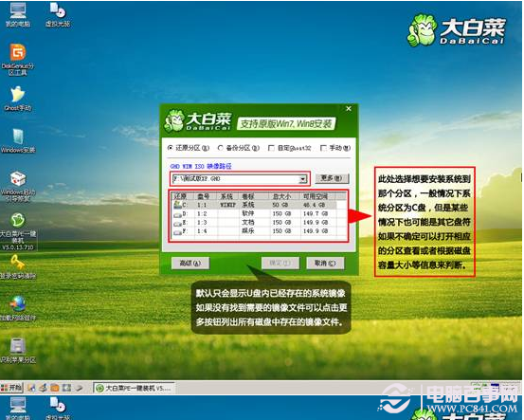Click the 软件 label in D: row
The image size is (524, 420).
248,213
